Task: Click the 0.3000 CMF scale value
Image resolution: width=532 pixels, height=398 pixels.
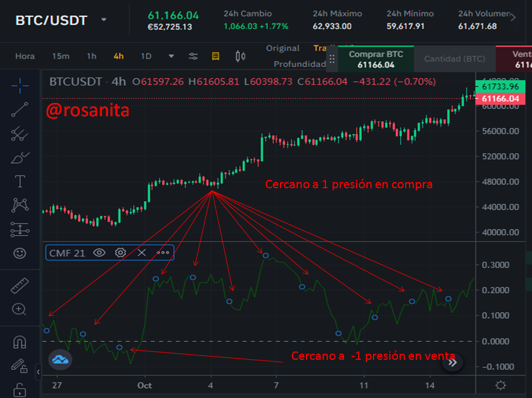Action: pyautogui.click(x=495, y=265)
